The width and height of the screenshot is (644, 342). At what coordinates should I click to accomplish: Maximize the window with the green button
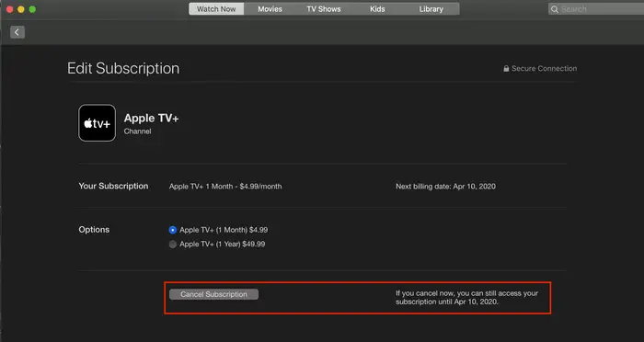[x=32, y=9]
